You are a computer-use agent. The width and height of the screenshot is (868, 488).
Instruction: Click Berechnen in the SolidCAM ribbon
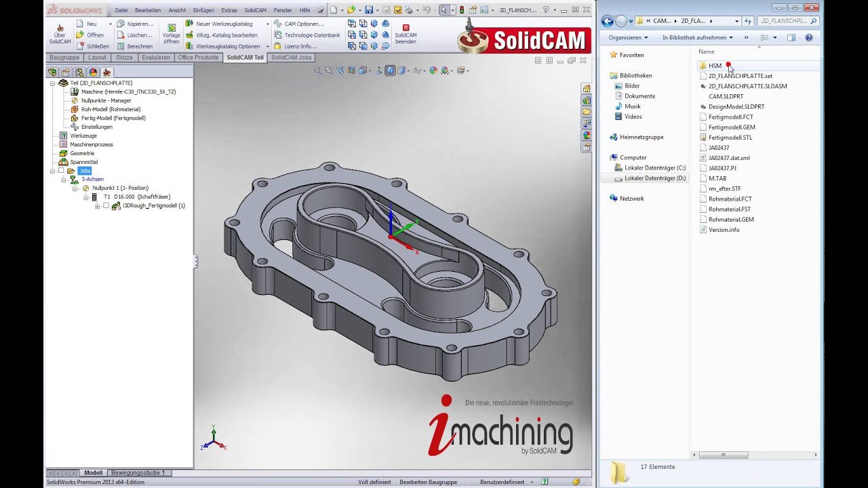tap(134, 46)
